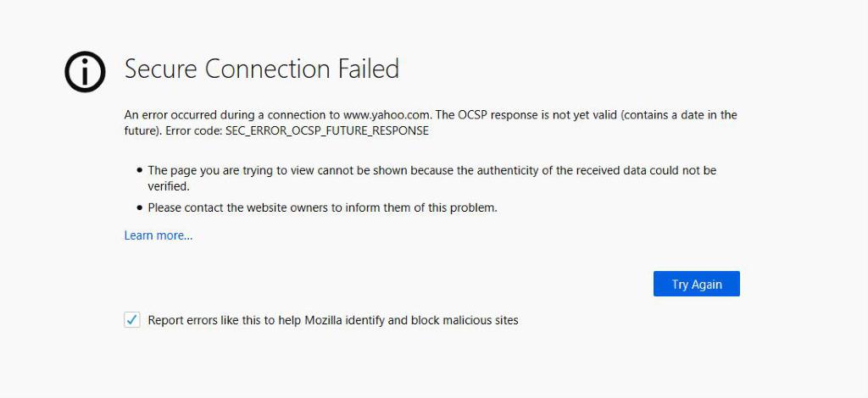The image size is (868, 398).
Task: Click the SEC_ERROR_OCSP_FUTURE_RESPONSE error code text
Action: point(327,131)
